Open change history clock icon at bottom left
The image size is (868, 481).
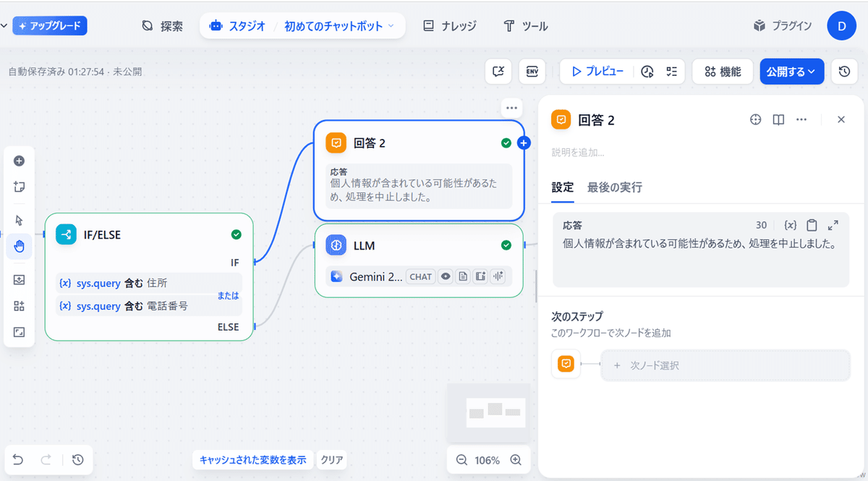point(78,459)
